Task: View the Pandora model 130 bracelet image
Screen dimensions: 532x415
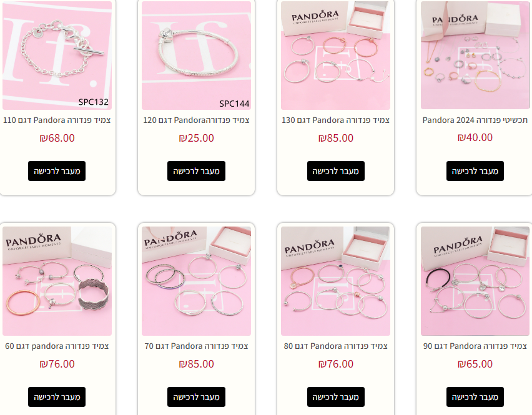Action: pyautogui.click(x=335, y=56)
